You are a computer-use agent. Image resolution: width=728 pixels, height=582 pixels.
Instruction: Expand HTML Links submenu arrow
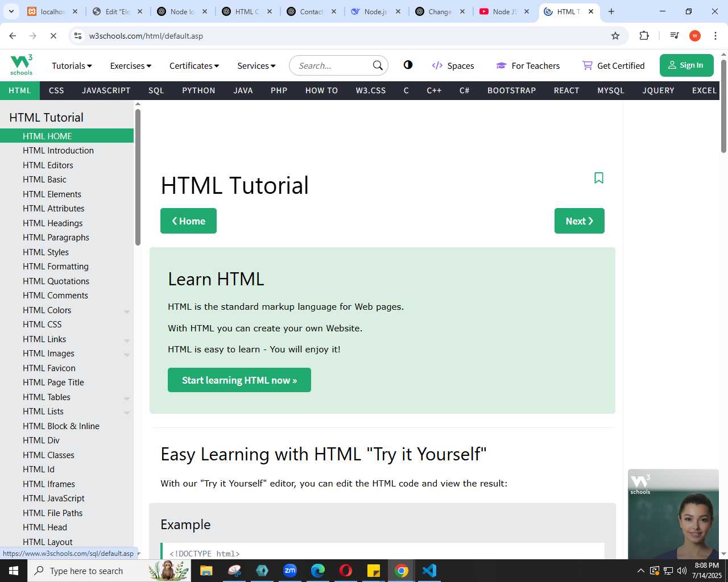pos(127,340)
